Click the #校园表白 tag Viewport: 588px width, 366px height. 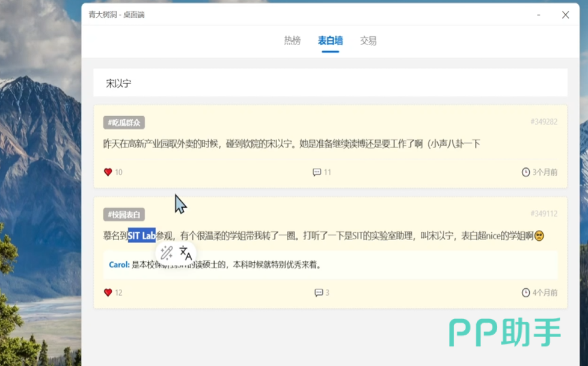point(124,214)
